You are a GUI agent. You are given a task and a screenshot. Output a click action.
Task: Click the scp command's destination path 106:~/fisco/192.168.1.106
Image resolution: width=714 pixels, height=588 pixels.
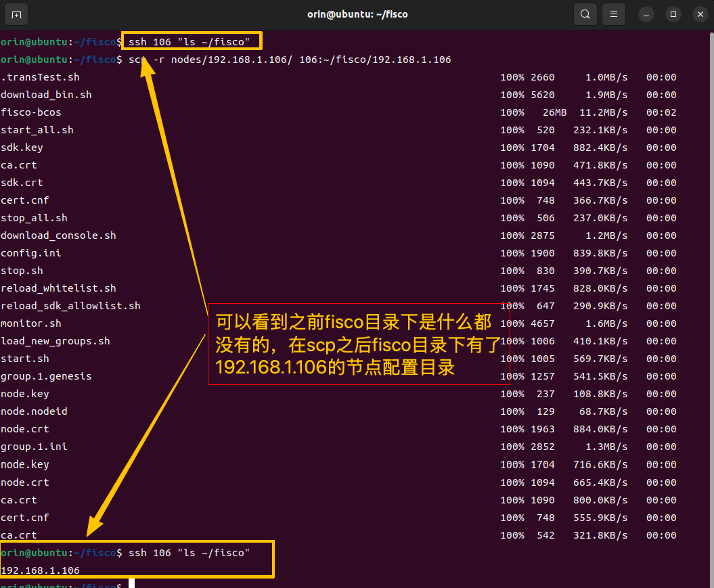click(375, 60)
